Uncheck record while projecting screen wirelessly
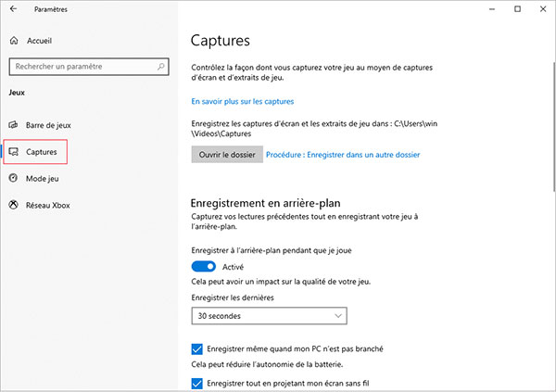Image resolution: width=556 pixels, height=392 pixels. 196,383
